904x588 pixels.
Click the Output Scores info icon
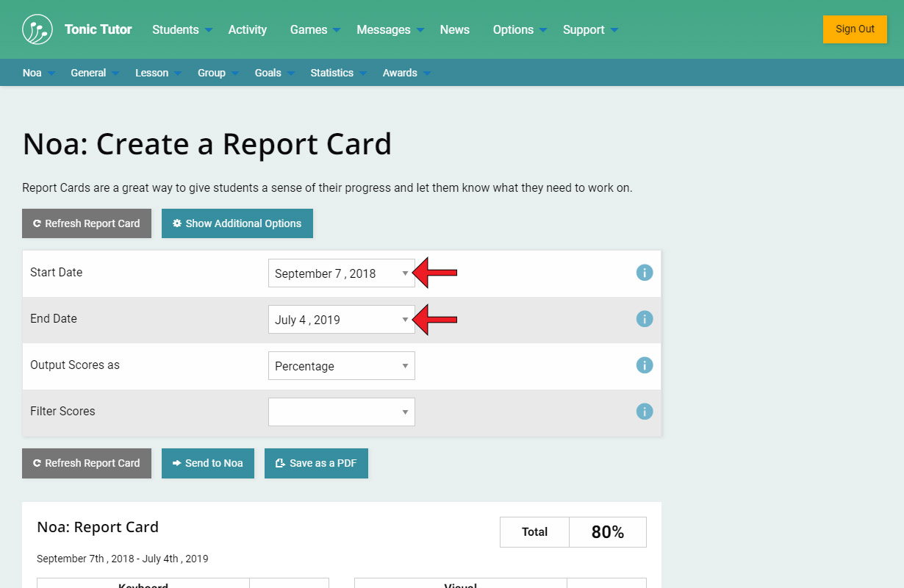point(645,365)
